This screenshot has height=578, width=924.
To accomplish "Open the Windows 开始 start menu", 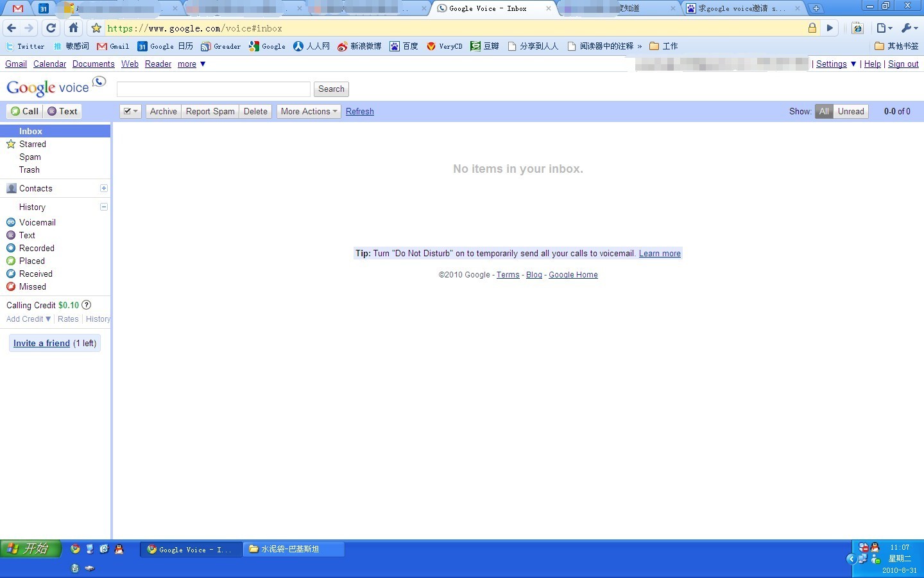I will (x=31, y=548).
